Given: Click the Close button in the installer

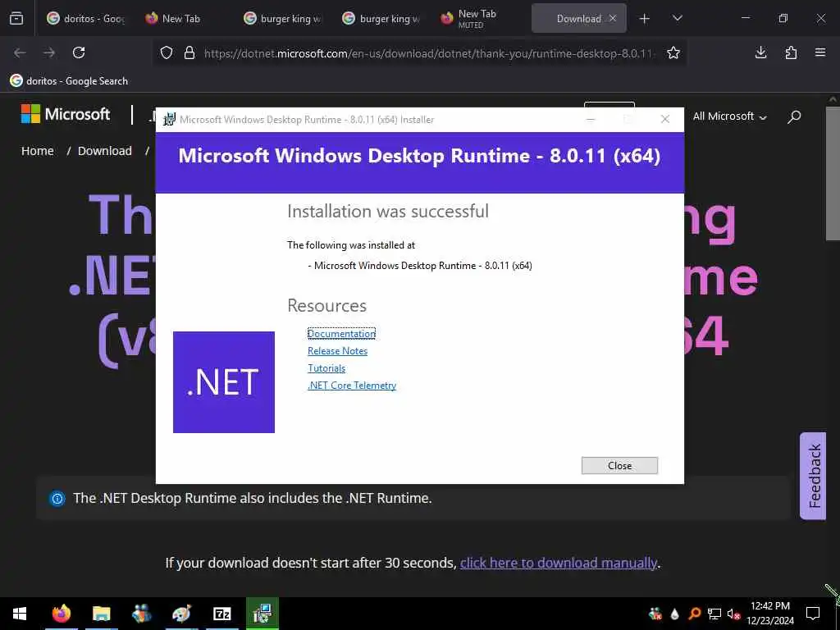Looking at the screenshot, I should click(619, 466).
